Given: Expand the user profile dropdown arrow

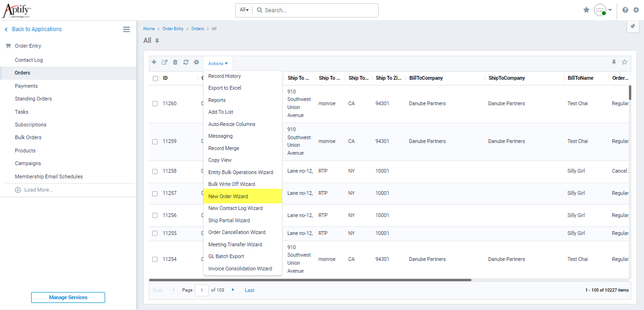Looking at the screenshot, I should pyautogui.click(x=610, y=10).
